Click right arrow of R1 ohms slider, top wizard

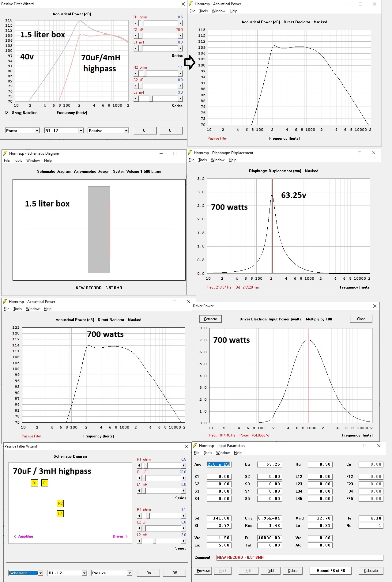pyautogui.click(x=180, y=23)
